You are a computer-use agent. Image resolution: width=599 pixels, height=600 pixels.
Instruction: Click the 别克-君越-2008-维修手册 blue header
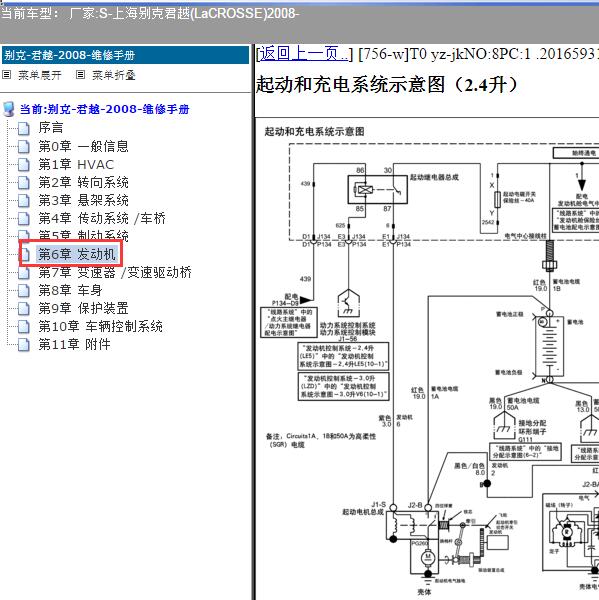point(126,55)
